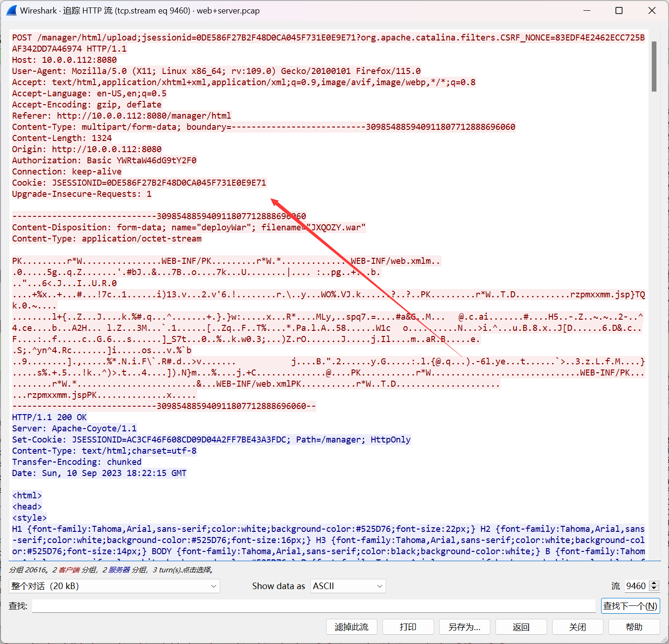Click the Server: Apache-Coyote/1.1 line
This screenshot has height=644, width=669.
coord(74,429)
